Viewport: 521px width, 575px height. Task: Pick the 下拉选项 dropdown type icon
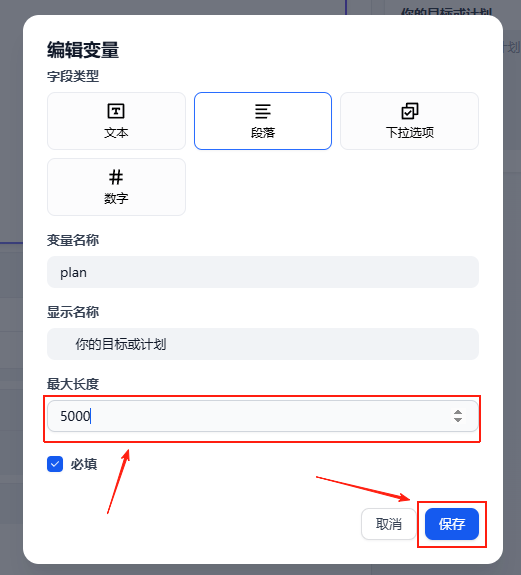pyautogui.click(x=410, y=111)
